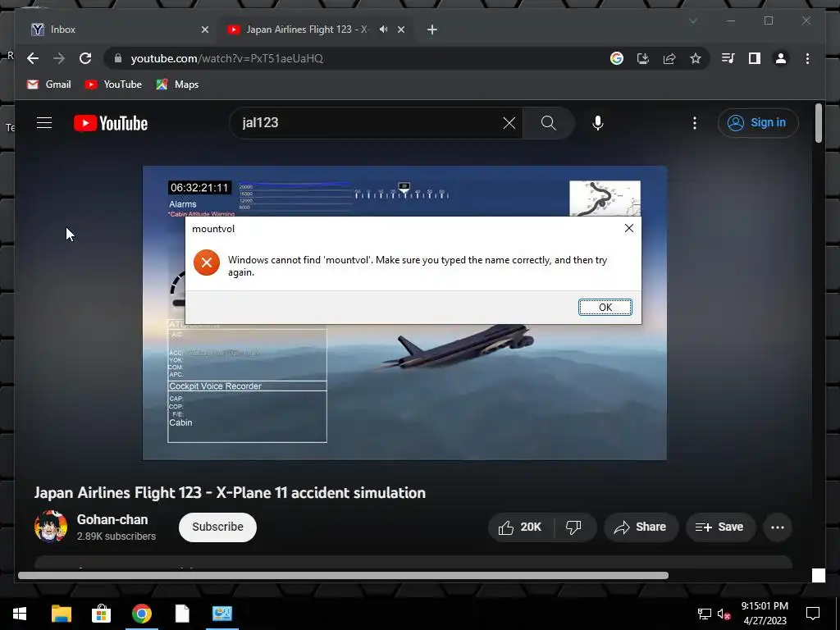This screenshot has height=630, width=840.
Task: Open the Chrome profile icon
Action: click(x=781, y=58)
